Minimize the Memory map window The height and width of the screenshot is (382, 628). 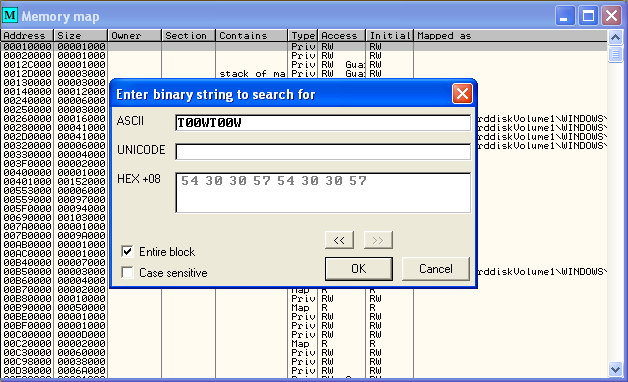click(565, 16)
